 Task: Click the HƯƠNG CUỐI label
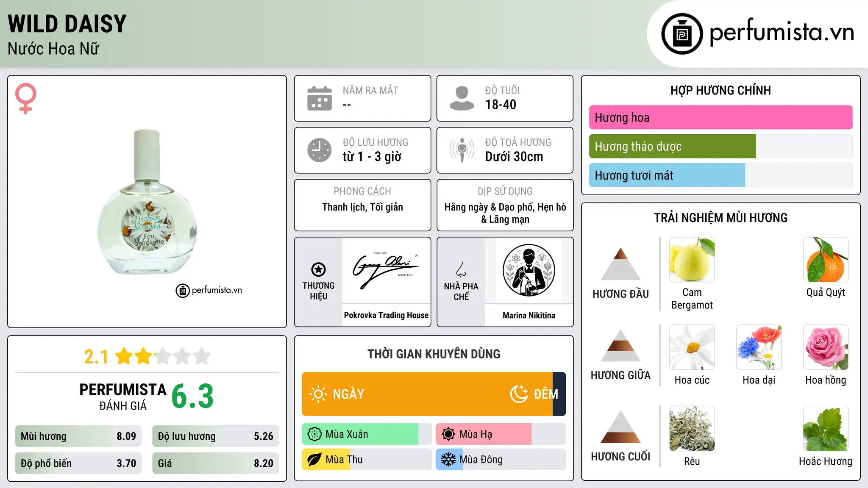[x=620, y=457]
